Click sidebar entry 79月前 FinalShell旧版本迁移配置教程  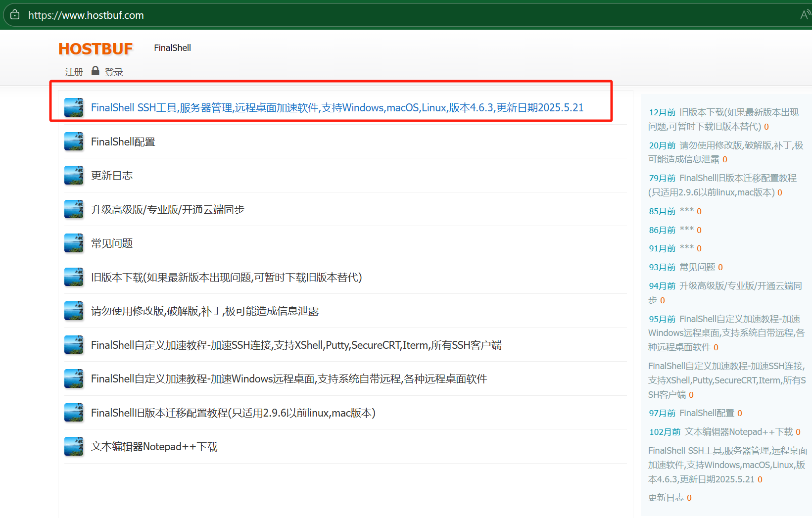pos(722,185)
